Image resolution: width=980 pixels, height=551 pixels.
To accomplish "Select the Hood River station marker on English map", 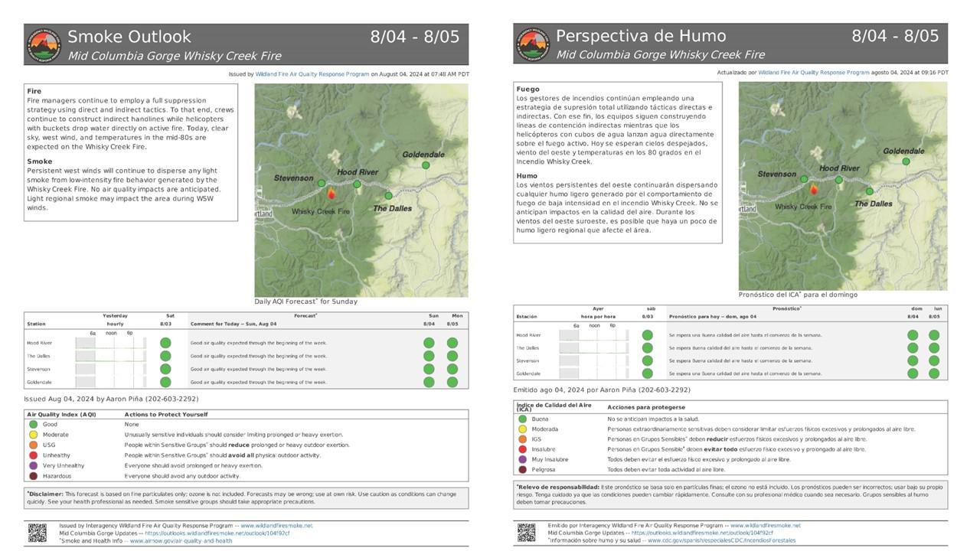I will 357,184.
